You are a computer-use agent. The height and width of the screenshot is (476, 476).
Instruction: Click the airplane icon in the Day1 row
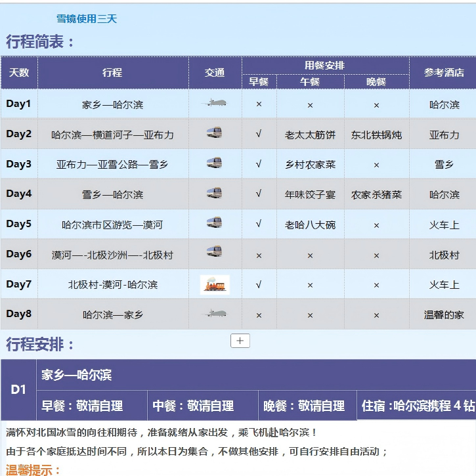click(215, 103)
